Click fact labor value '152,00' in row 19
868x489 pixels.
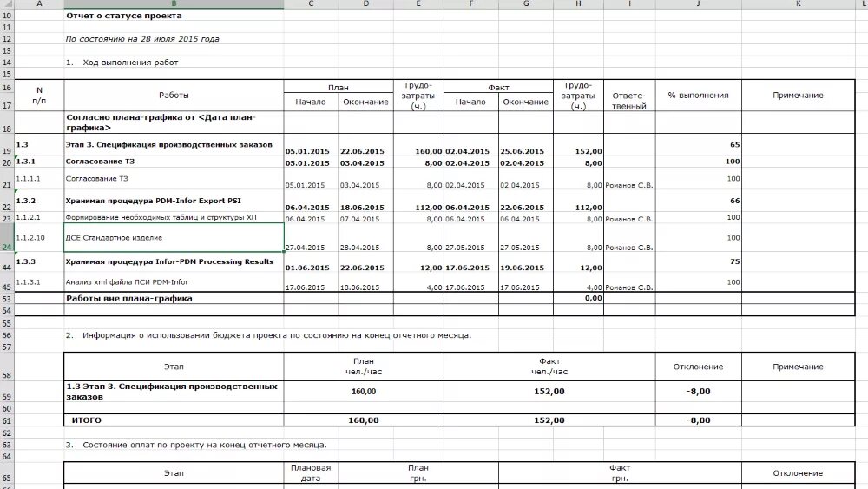pyautogui.click(x=589, y=151)
